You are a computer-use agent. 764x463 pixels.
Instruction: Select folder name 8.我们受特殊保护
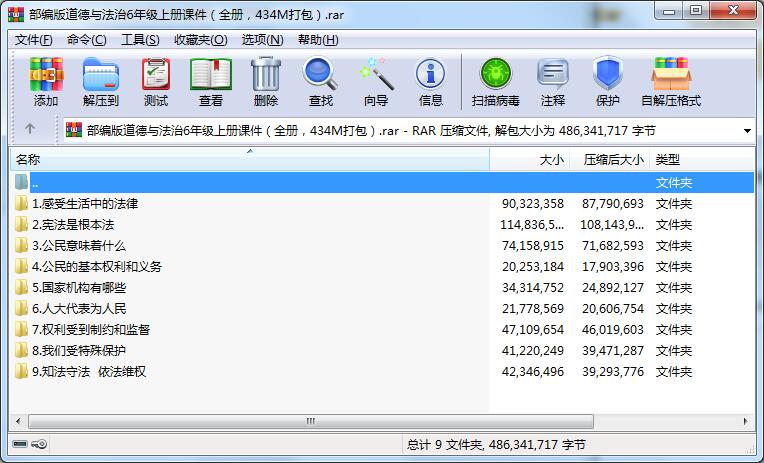click(x=79, y=350)
